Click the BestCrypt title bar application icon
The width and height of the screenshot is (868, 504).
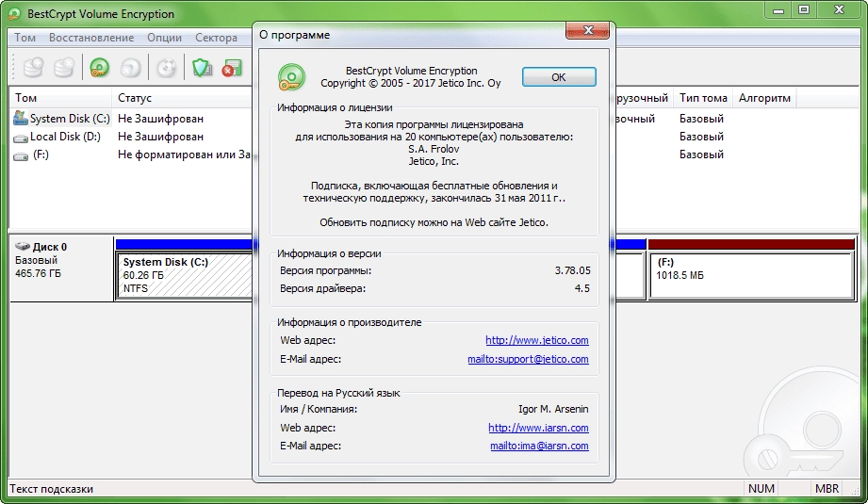pos(15,14)
